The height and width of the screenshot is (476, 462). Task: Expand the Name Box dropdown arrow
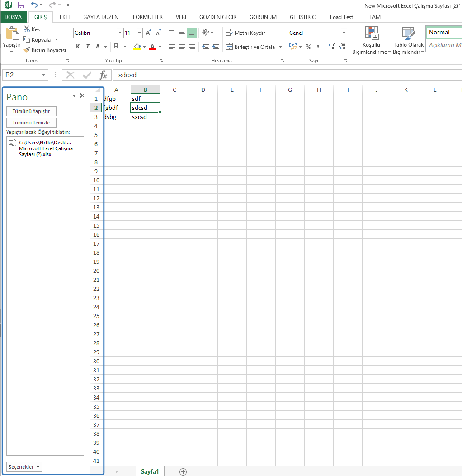click(44, 75)
